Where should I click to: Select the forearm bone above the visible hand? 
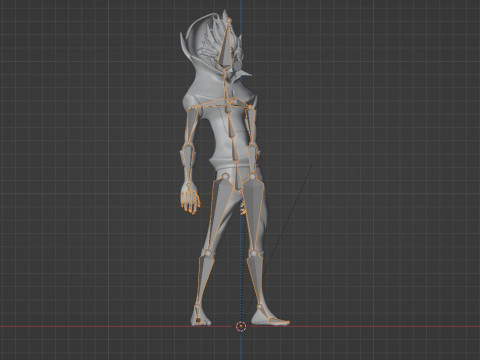(x=188, y=165)
